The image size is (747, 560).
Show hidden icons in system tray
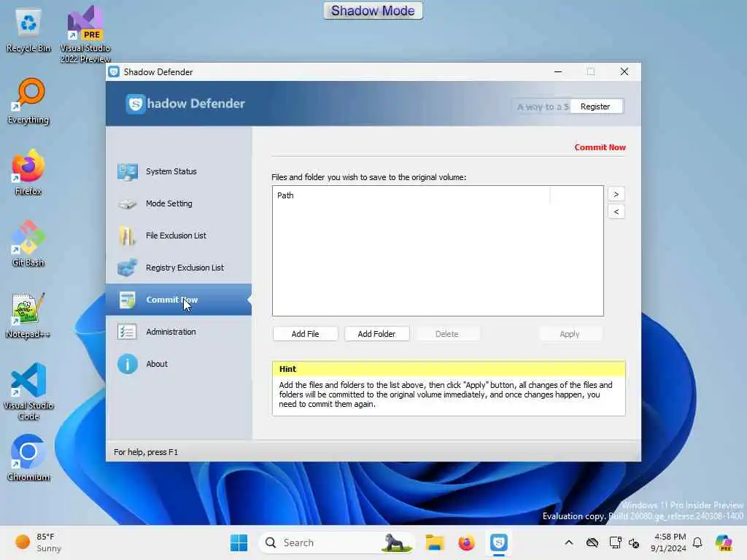pos(569,542)
